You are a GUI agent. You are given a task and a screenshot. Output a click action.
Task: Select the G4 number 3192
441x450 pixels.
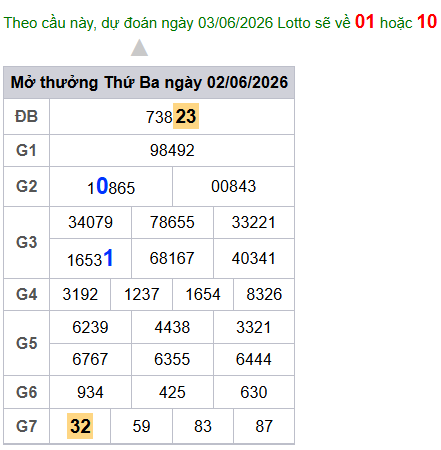coord(80,294)
